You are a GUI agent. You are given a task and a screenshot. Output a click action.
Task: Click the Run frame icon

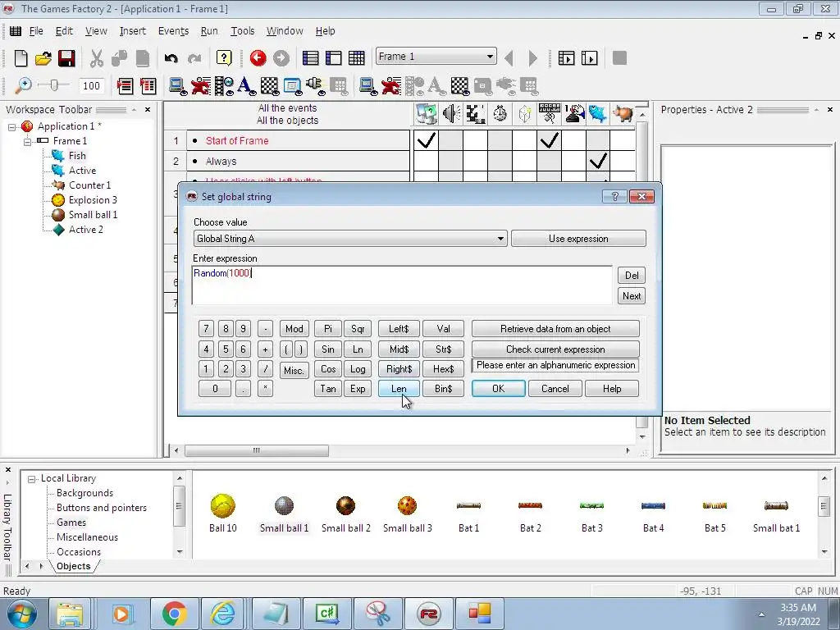pos(589,58)
